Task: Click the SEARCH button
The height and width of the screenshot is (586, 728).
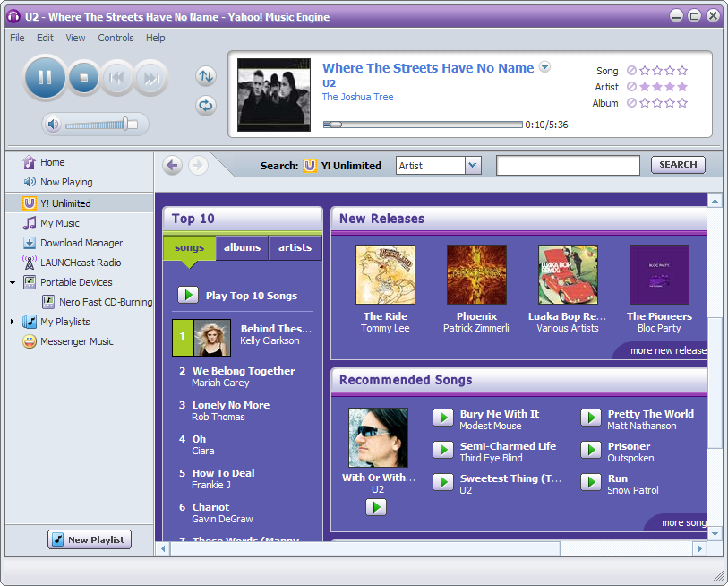Action: click(x=678, y=165)
